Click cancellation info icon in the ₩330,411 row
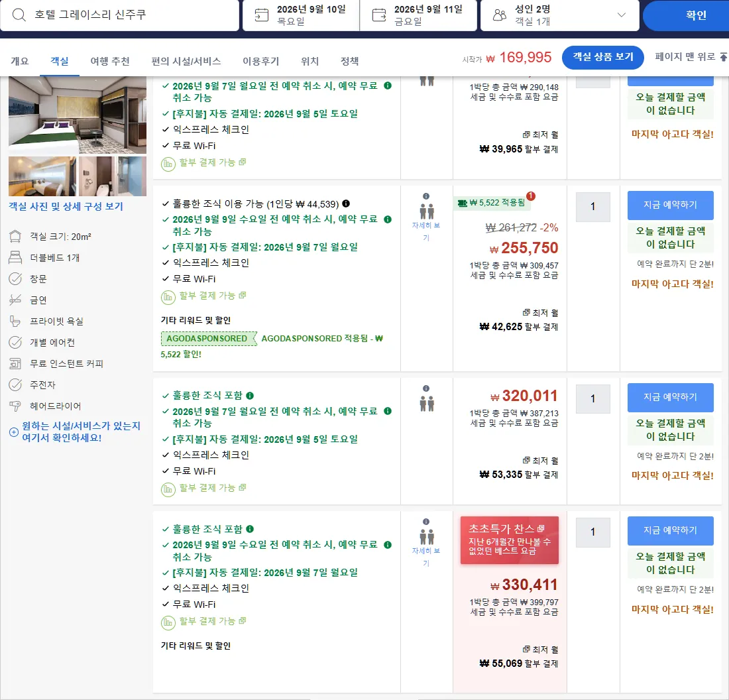 tap(388, 545)
